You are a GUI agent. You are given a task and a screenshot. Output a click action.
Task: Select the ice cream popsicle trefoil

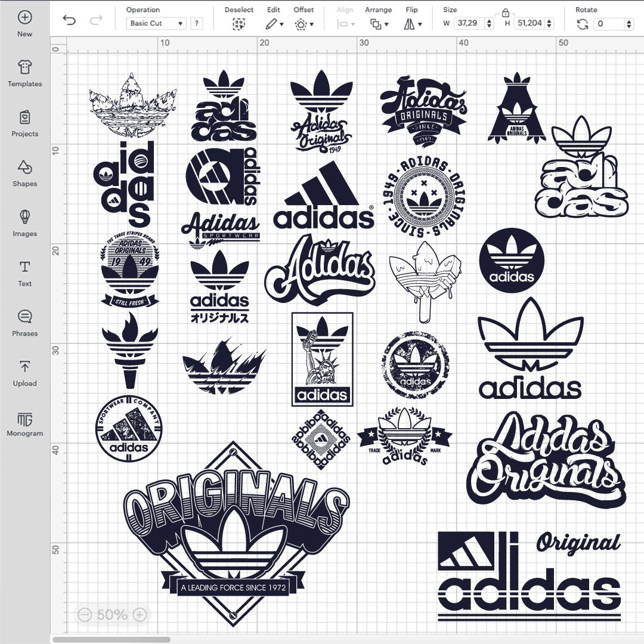pyautogui.click(x=425, y=281)
